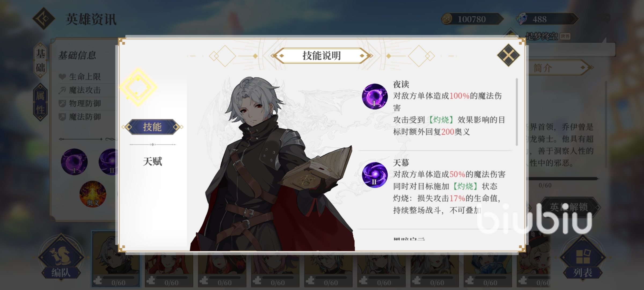Tap the crystal gem currency icon

(x=522, y=19)
